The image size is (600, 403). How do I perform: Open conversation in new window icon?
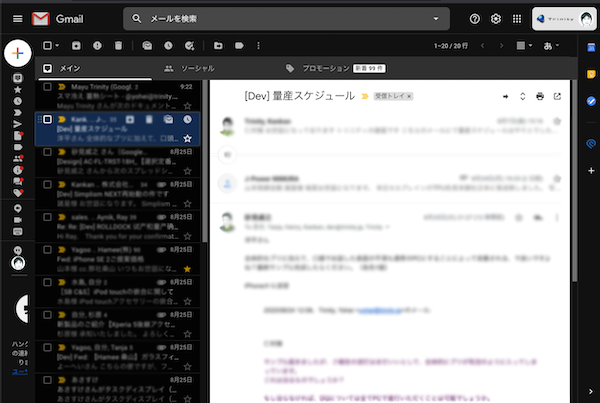(557, 96)
